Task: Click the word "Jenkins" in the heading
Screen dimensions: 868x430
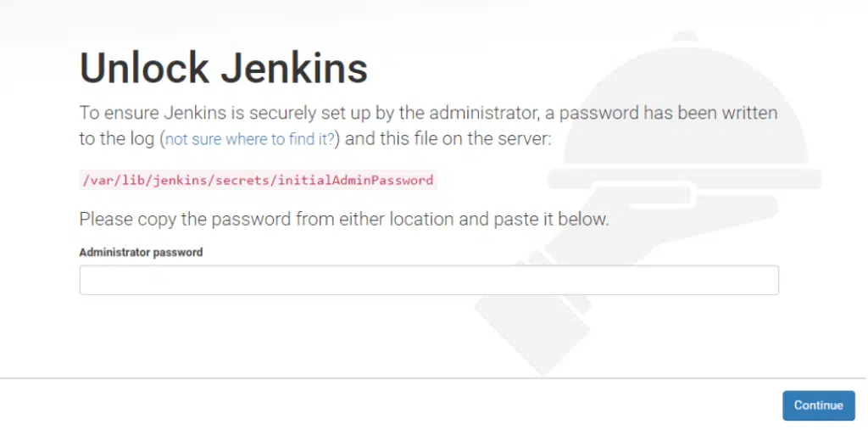Action: [x=294, y=68]
